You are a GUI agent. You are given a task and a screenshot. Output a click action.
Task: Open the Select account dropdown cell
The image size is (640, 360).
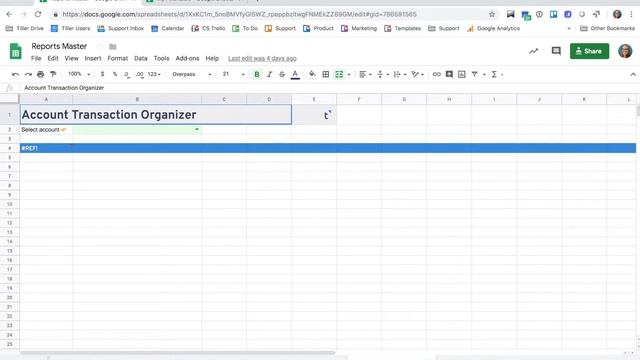coord(137,129)
